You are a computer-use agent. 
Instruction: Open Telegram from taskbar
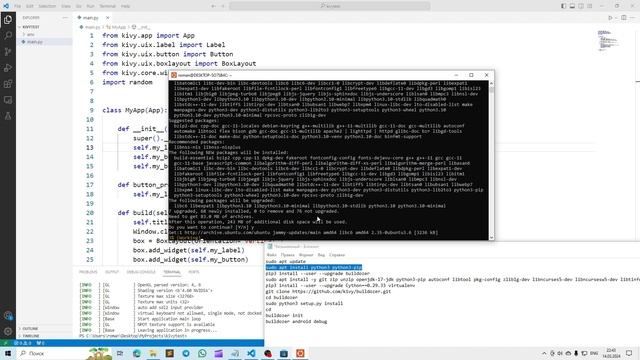(x=186, y=353)
